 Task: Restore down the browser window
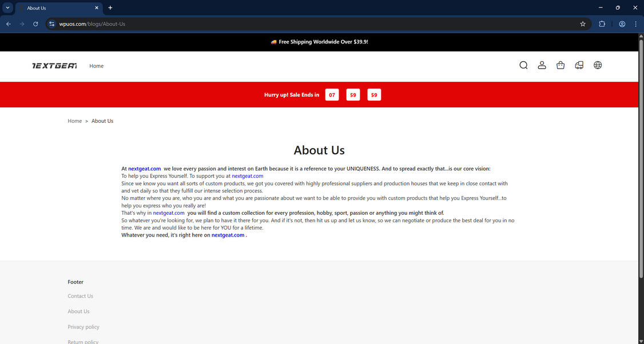pos(618,8)
